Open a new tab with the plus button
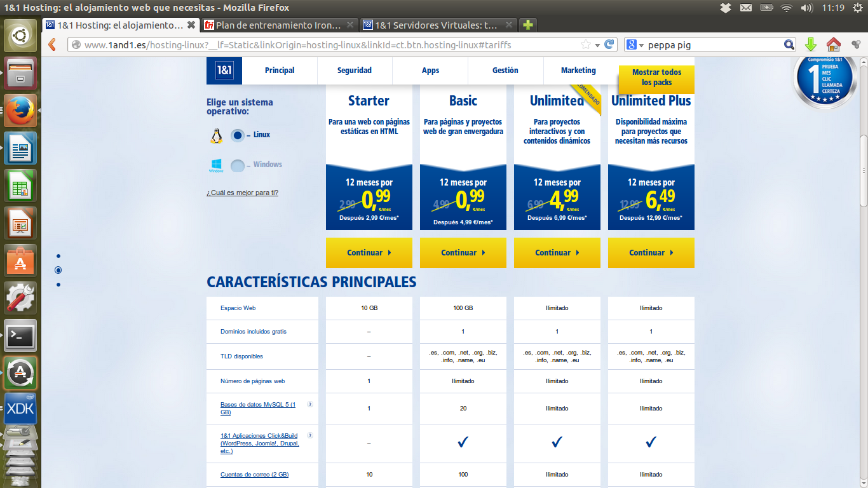Screen dimensions: 868x488 527,25
